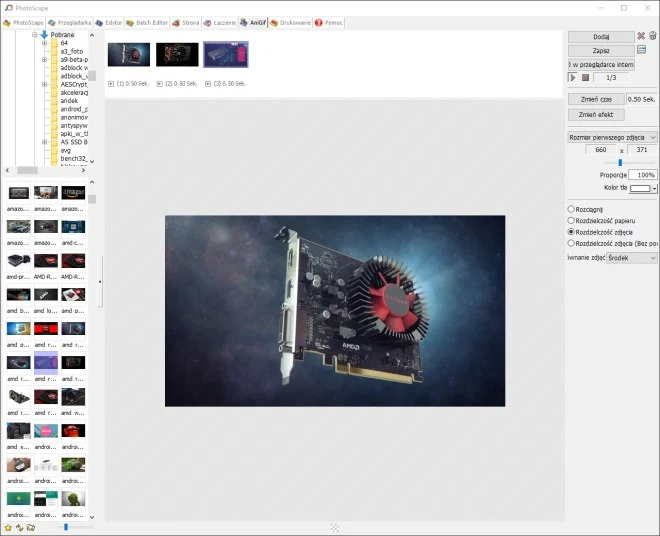Click the yellow star favorites icon
The width and height of the screenshot is (660, 536).
click(x=8, y=526)
